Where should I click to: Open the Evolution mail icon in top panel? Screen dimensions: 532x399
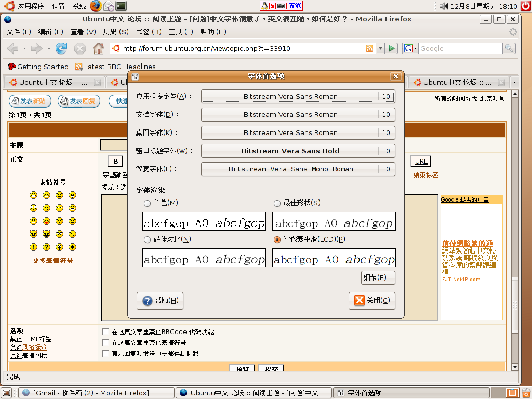(109, 6)
